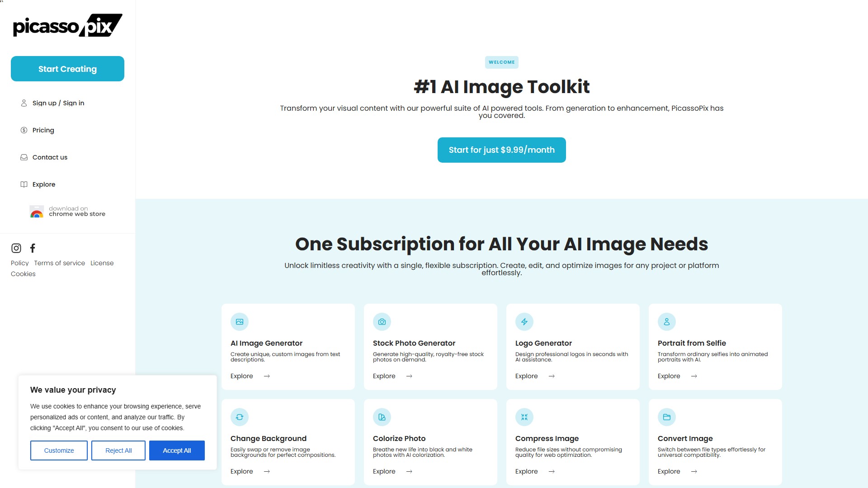Click the Portrait from Selfie person icon
Image resolution: width=868 pixels, height=488 pixels.
point(667,322)
